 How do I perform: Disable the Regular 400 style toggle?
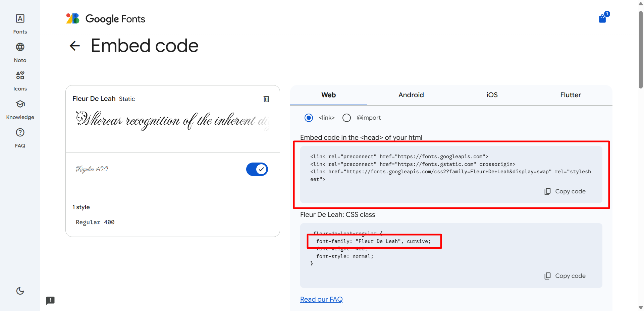click(257, 169)
